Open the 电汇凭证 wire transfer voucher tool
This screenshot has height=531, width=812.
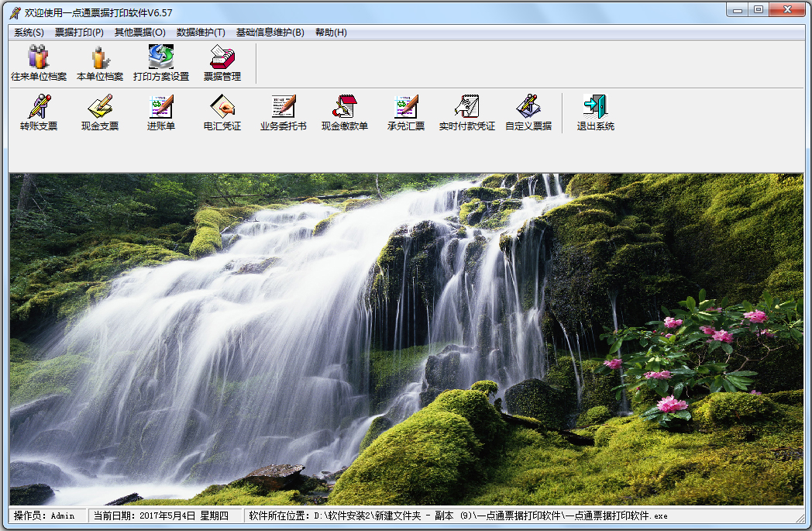click(x=221, y=115)
